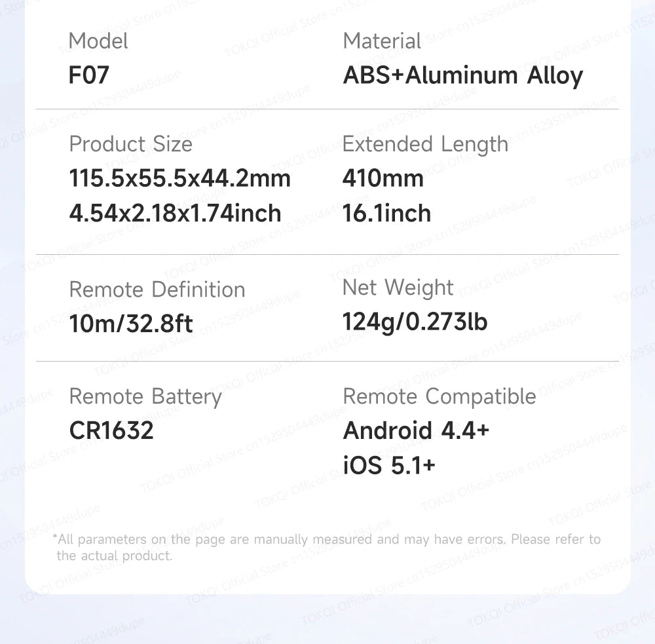
Task: Click the Extended Length heading
Action: tap(425, 144)
